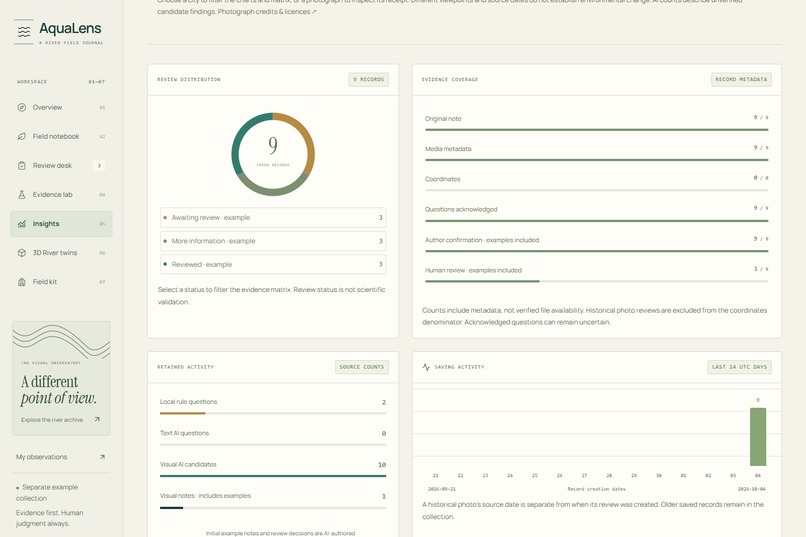Click the 9 Records badge
Image resolution: width=806 pixels, height=537 pixels.
pyautogui.click(x=369, y=80)
